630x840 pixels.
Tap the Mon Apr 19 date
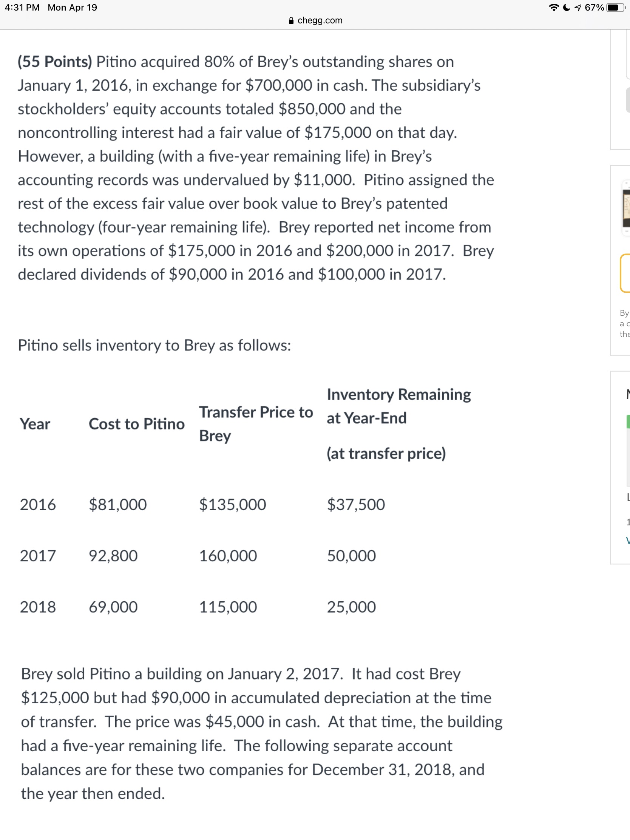click(x=72, y=8)
